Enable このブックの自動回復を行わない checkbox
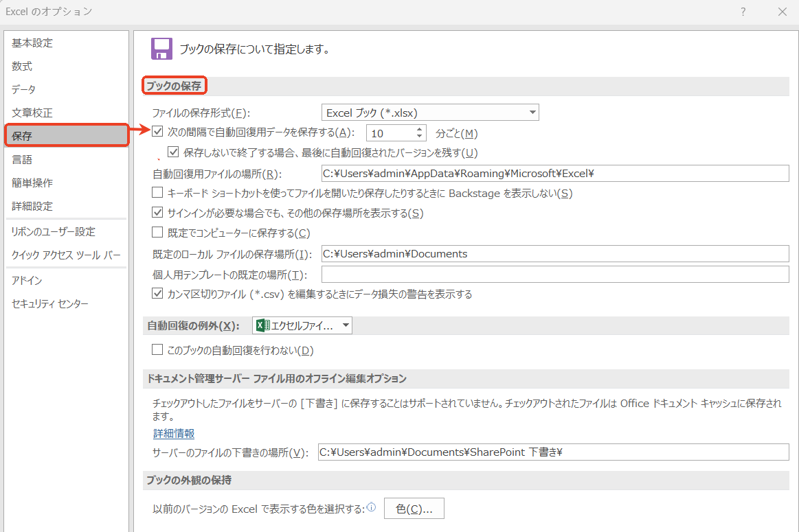 [x=157, y=350]
